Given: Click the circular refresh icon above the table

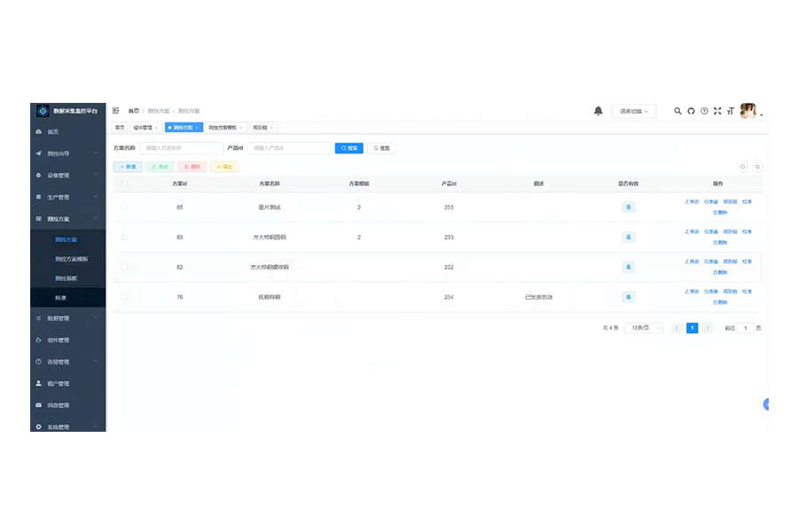Looking at the screenshot, I should coord(757,167).
